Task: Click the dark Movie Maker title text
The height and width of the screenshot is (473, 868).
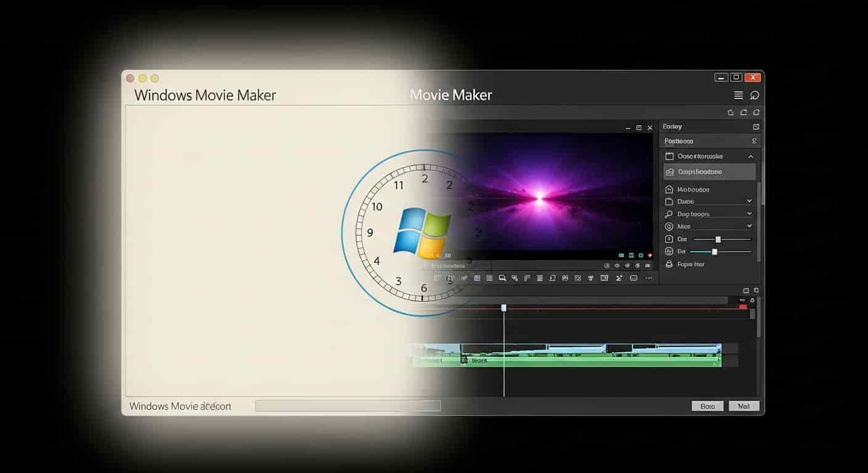Action: coord(451,95)
